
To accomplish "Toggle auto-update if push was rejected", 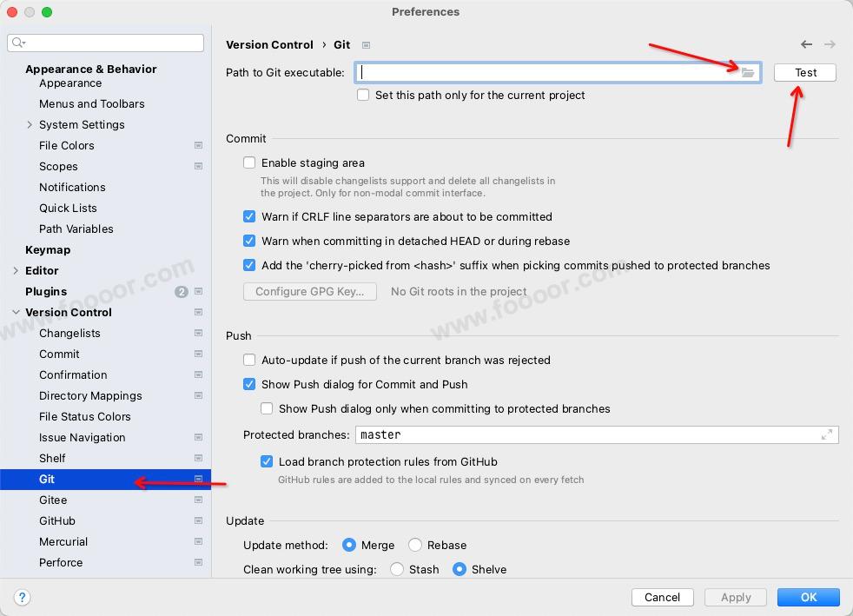I will click(x=250, y=360).
